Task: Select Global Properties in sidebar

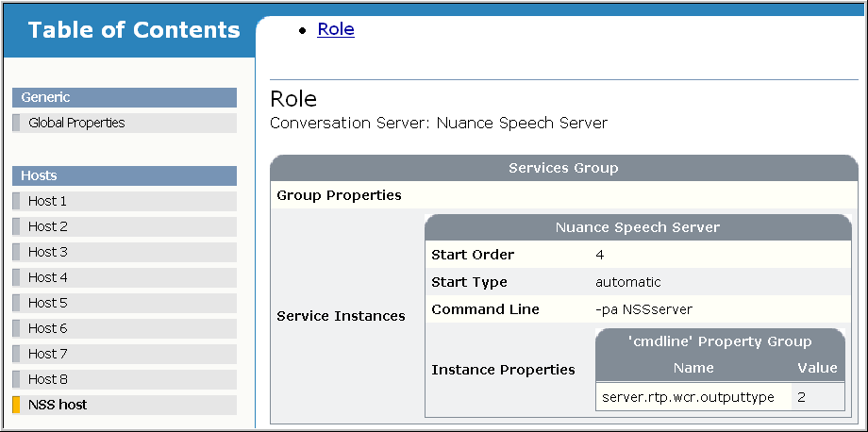Action: pyautogui.click(x=76, y=123)
